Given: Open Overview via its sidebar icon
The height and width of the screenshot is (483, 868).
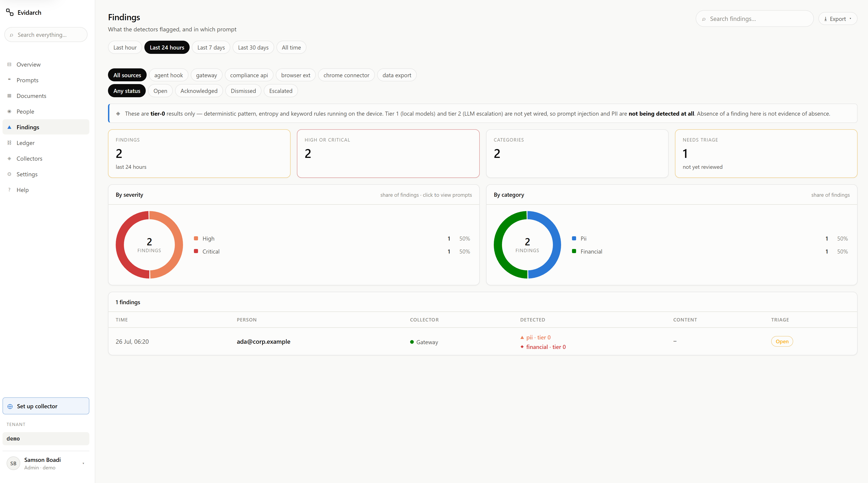Looking at the screenshot, I should 10,64.
